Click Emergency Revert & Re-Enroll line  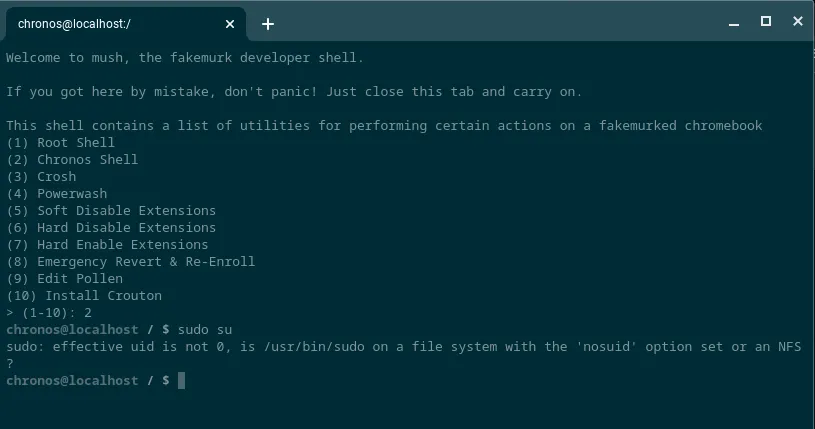(x=130, y=262)
